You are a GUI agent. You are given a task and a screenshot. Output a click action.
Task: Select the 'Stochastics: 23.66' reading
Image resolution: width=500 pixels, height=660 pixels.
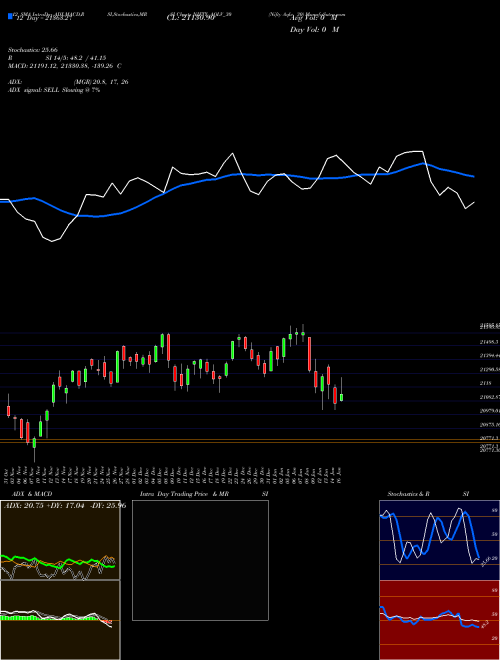[33, 50]
